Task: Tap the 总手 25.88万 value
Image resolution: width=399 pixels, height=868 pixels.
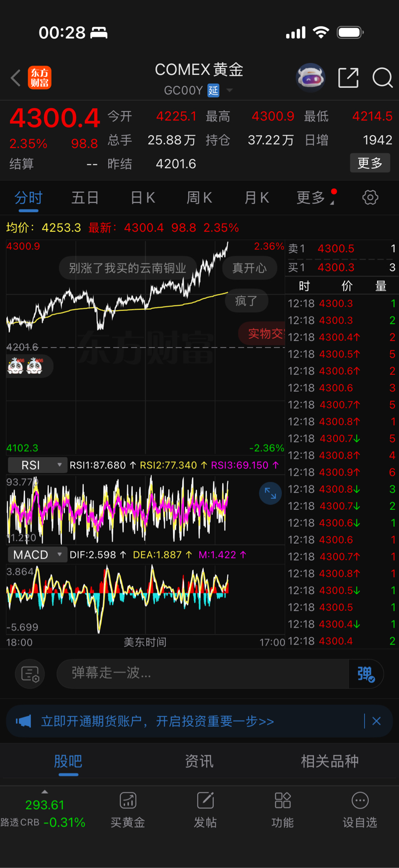Action: (171, 140)
